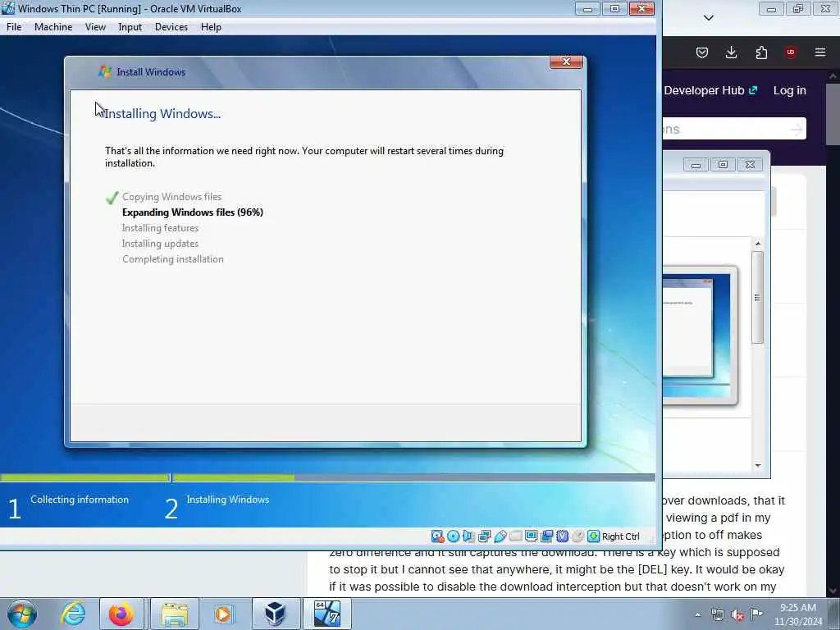This screenshot has width=840, height=630.
Task: Click the VirtualBox cube taskbar icon
Action: click(x=276, y=614)
